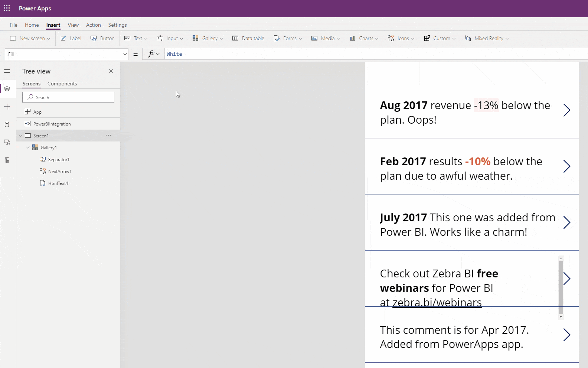Viewport: 588px width, 368px height.
Task: Click the Insert plus icon in left rail
Action: click(7, 107)
